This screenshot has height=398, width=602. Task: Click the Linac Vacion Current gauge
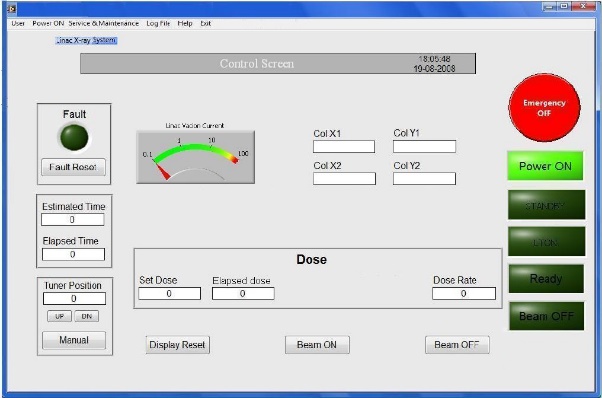[x=195, y=157]
